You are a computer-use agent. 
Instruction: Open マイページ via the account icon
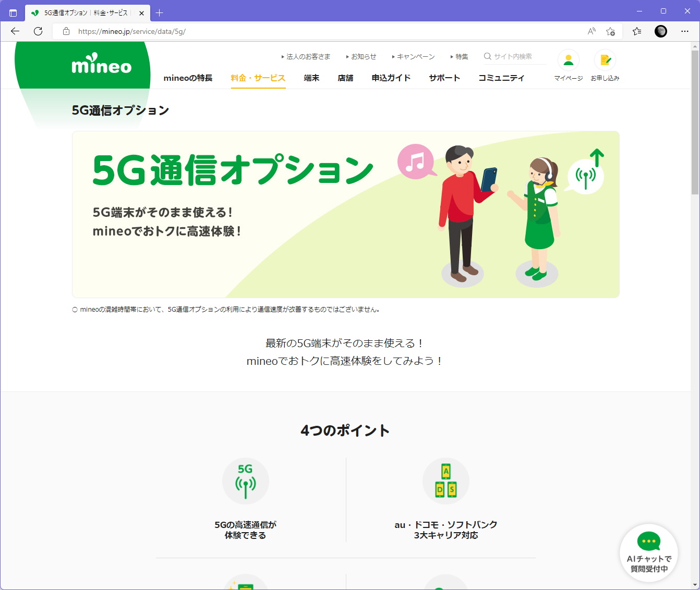pos(568,60)
